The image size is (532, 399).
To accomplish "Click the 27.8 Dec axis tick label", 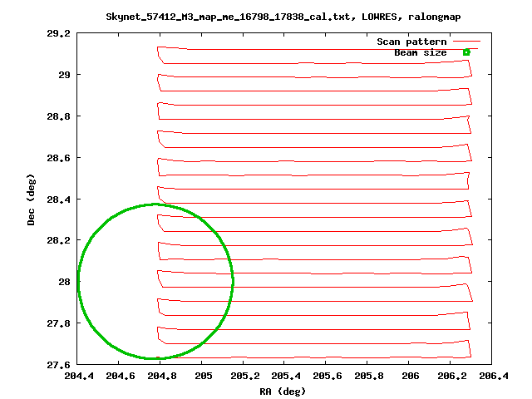I will point(59,323).
